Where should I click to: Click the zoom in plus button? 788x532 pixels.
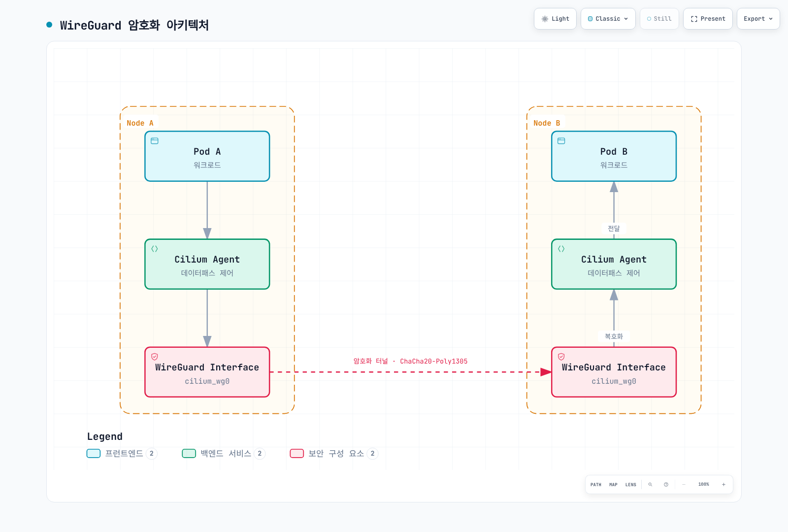(723, 485)
